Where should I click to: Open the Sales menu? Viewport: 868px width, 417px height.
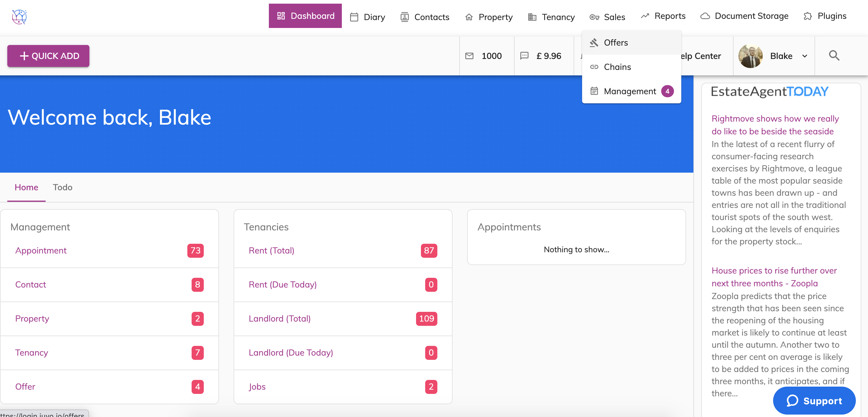coord(614,17)
